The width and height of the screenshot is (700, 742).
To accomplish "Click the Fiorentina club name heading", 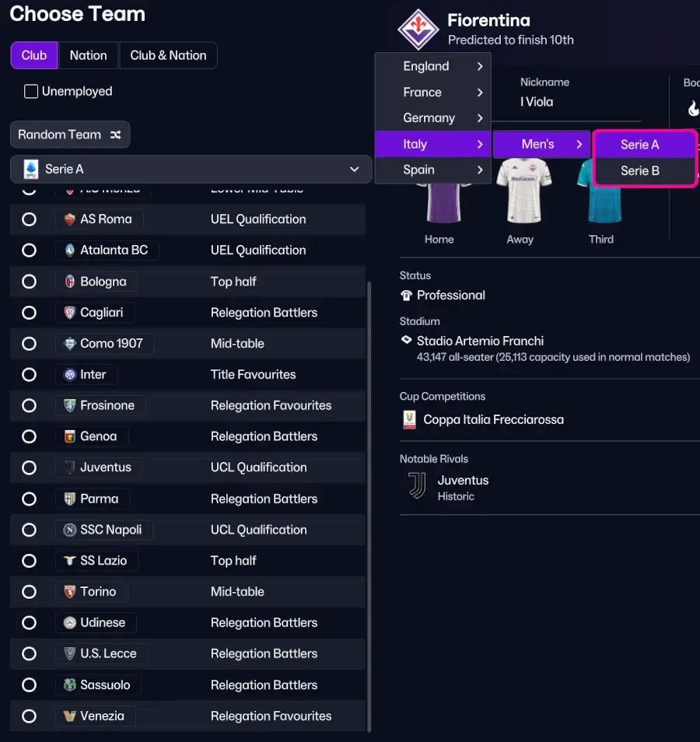I will [x=489, y=20].
